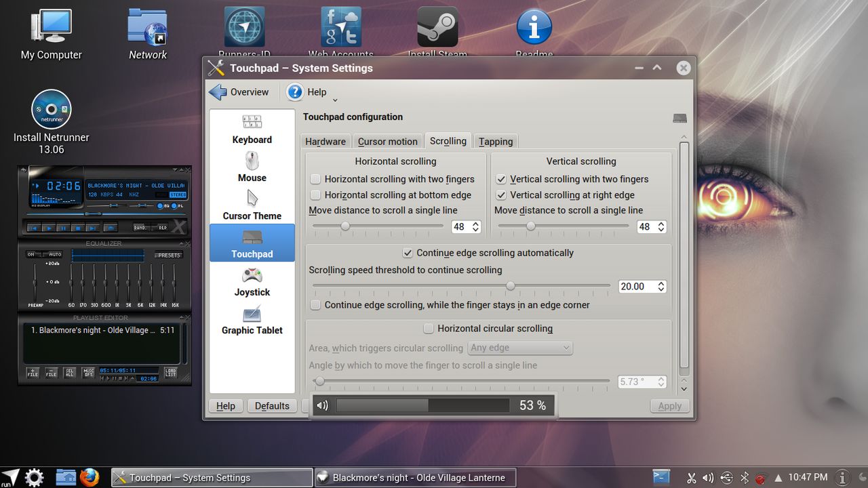Image resolution: width=868 pixels, height=488 pixels.
Task: Enable Horizontal circular scrolling checkbox
Action: (x=429, y=329)
